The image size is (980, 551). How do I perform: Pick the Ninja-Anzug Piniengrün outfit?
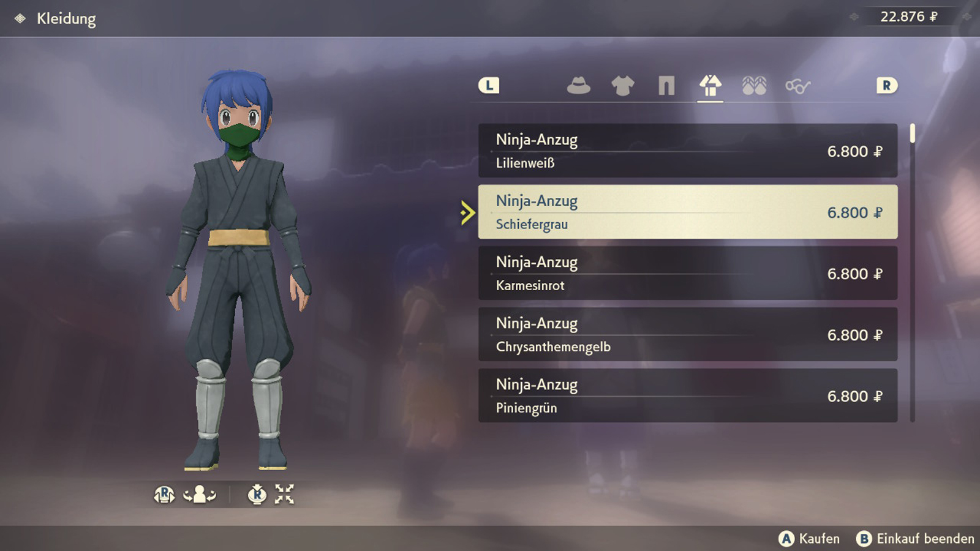688,395
